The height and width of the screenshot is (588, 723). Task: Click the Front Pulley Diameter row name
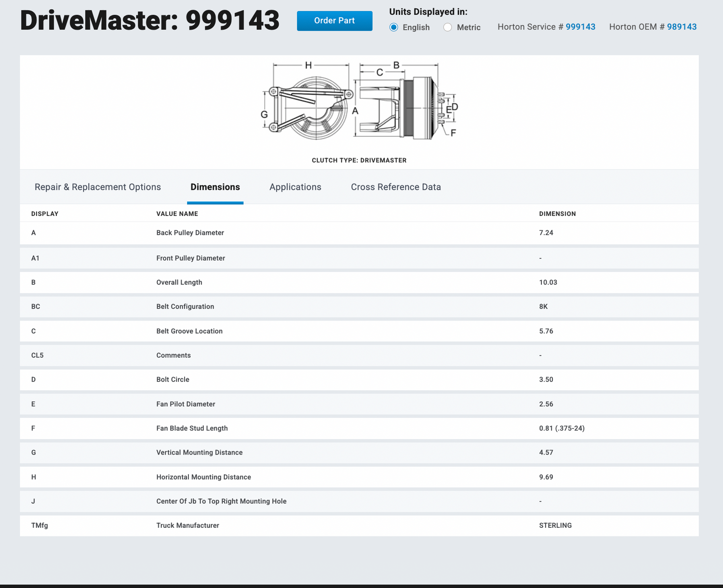pyautogui.click(x=191, y=258)
